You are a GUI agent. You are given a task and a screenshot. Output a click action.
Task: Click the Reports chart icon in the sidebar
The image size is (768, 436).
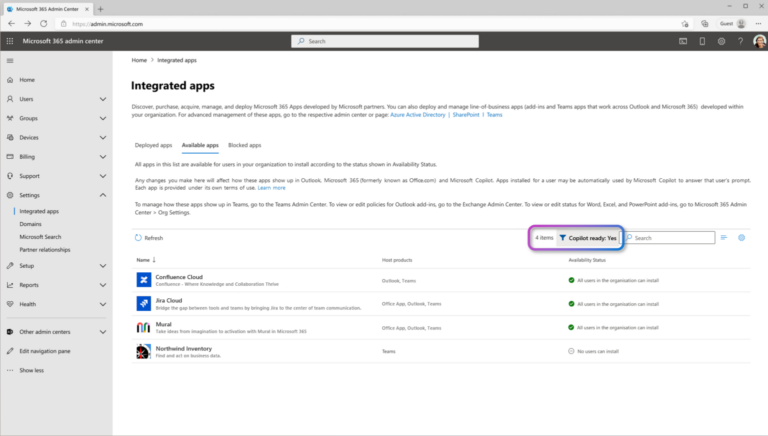(x=10, y=285)
